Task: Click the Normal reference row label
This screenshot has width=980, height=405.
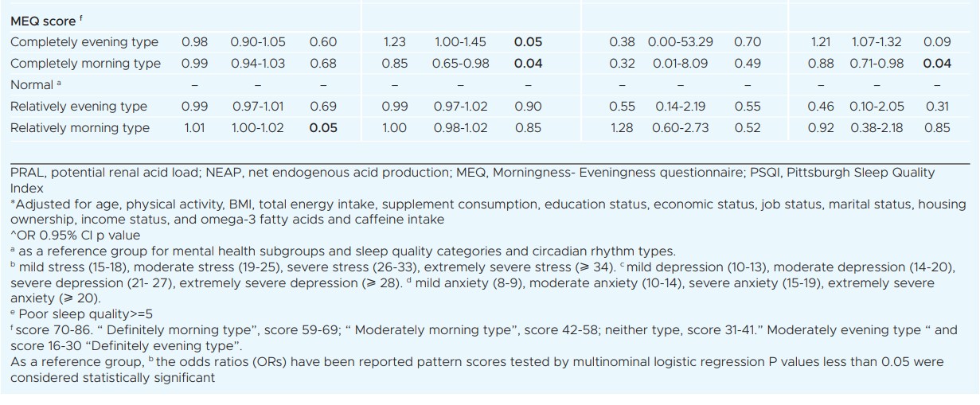Action: [x=32, y=84]
